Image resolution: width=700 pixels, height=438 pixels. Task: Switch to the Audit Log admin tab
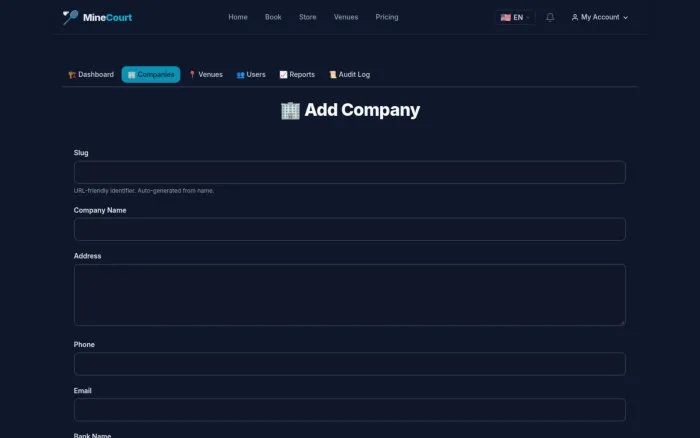pyautogui.click(x=350, y=75)
